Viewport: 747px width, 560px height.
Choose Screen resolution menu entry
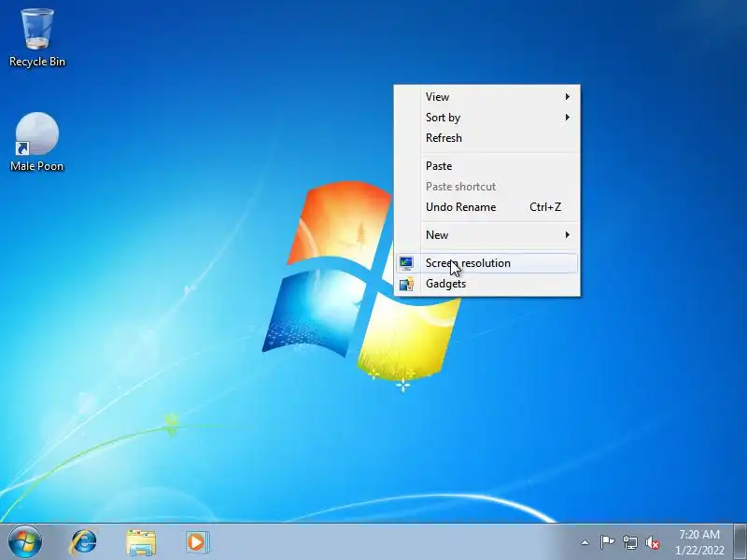pos(486,263)
